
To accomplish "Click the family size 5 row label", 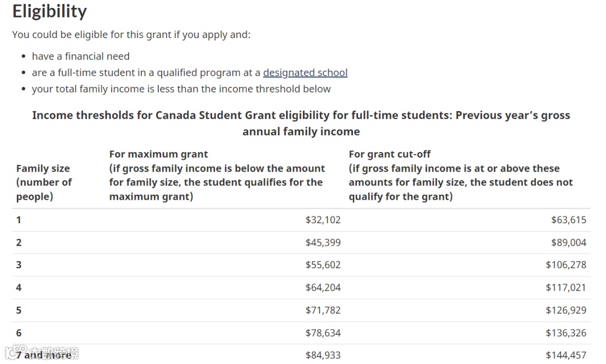I will (x=19, y=310).
